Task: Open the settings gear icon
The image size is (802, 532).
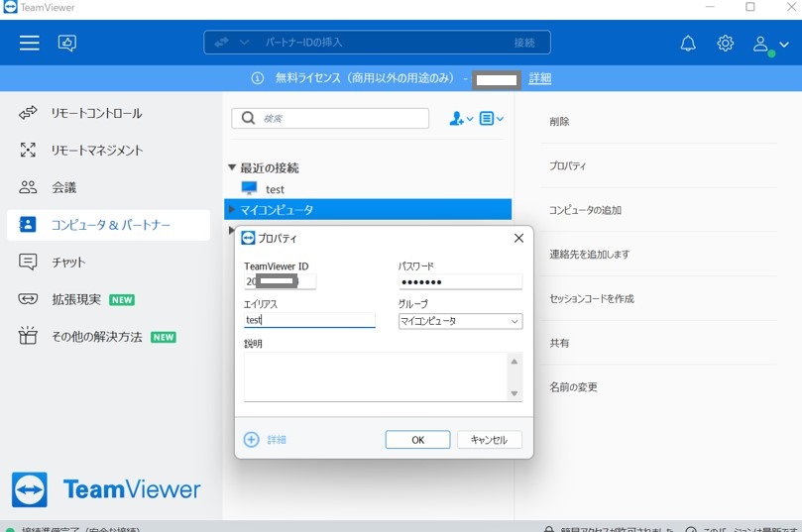Action: coord(726,44)
